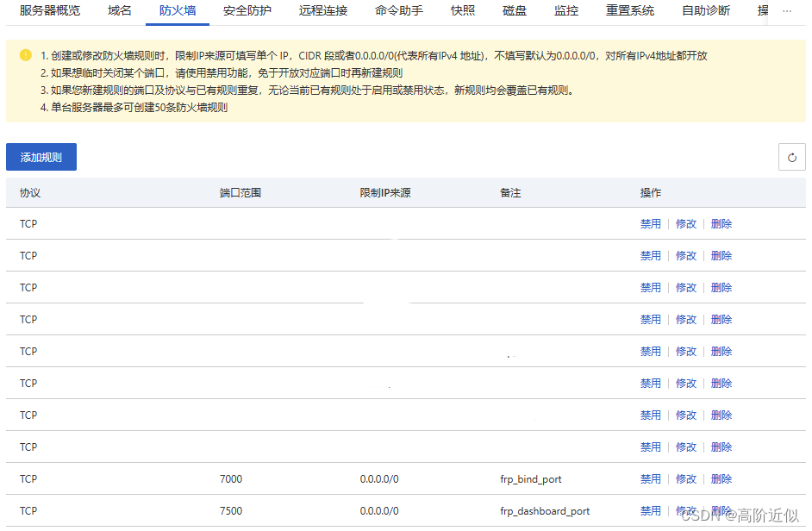
Task: Disable the port 7500 rule via 禁用
Action: pyautogui.click(x=651, y=511)
